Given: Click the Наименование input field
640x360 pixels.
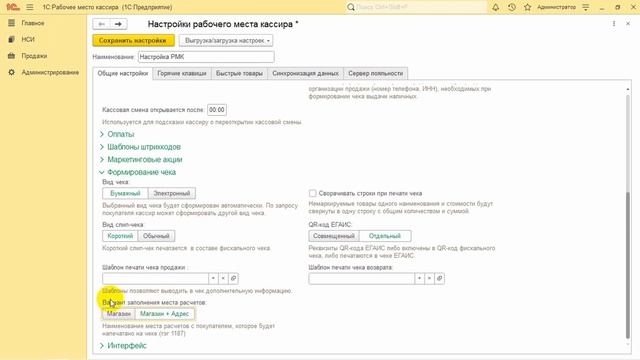Looking at the screenshot, I should 206,57.
